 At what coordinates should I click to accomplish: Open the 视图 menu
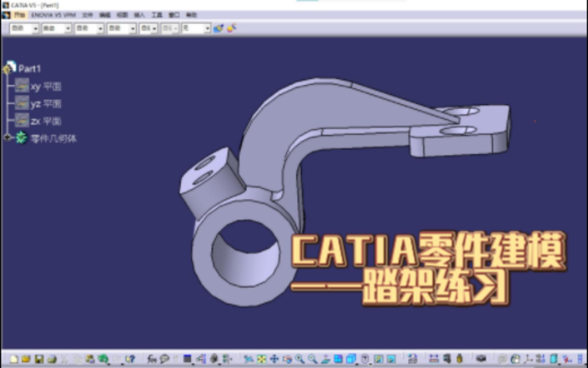coord(122,15)
